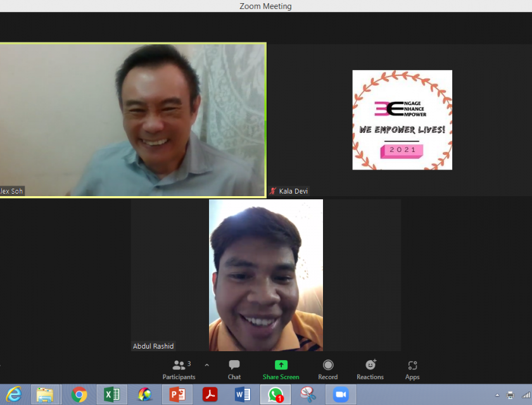Open Adobe Acrobat from the taskbar
The height and width of the screenshot is (405, 532).
210,395
